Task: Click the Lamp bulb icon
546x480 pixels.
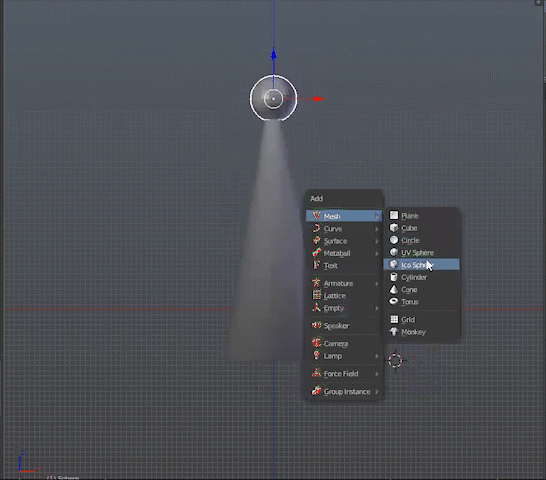Action: click(317, 355)
